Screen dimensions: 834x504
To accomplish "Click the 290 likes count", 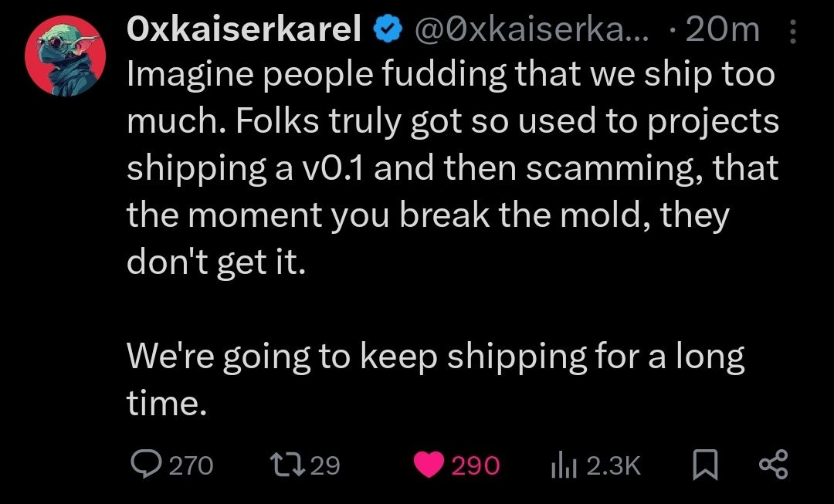I will [476, 465].
